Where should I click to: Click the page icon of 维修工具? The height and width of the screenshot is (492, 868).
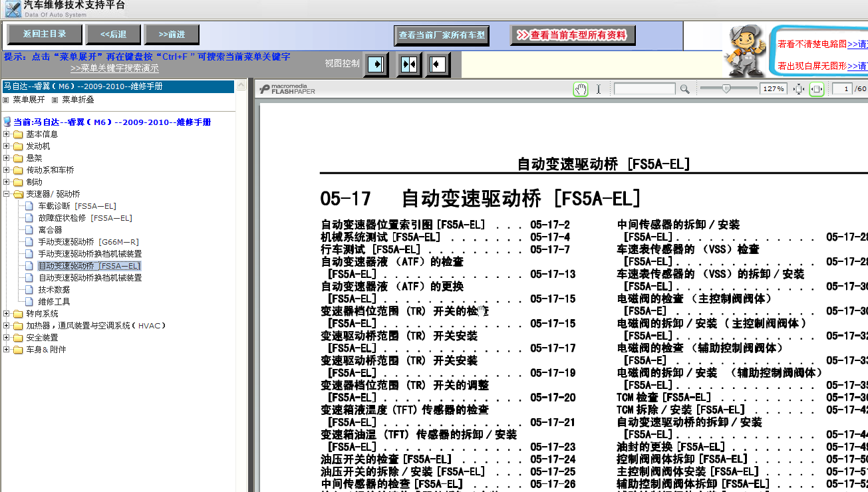tap(29, 302)
